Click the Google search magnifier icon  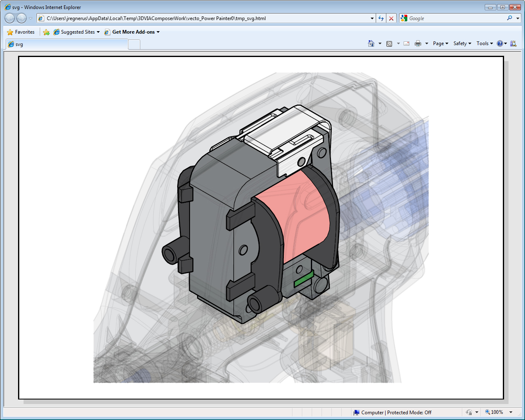pyautogui.click(x=509, y=18)
